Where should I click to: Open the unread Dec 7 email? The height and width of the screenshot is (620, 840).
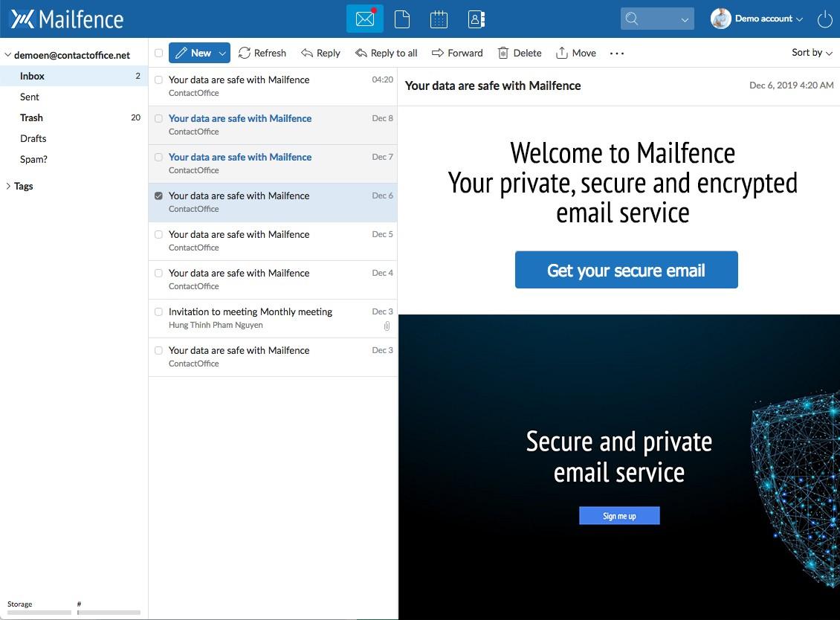click(273, 164)
